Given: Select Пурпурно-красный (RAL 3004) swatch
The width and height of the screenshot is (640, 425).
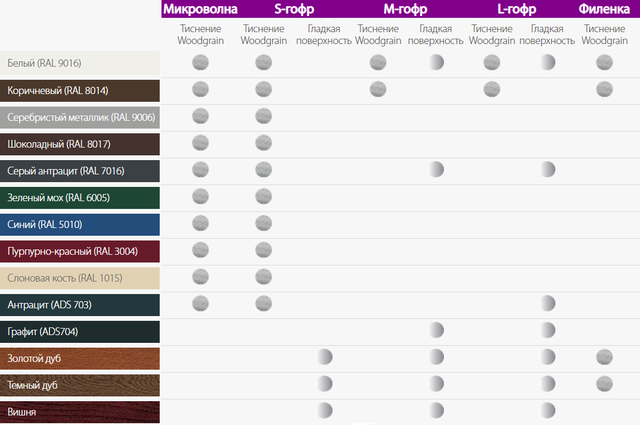Looking at the screenshot, I should click(80, 251).
